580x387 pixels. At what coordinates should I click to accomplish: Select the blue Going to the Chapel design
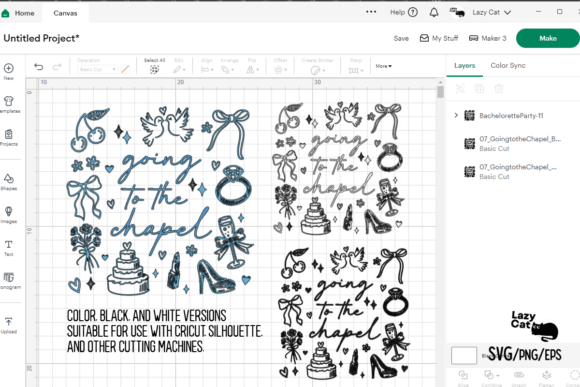(161, 201)
